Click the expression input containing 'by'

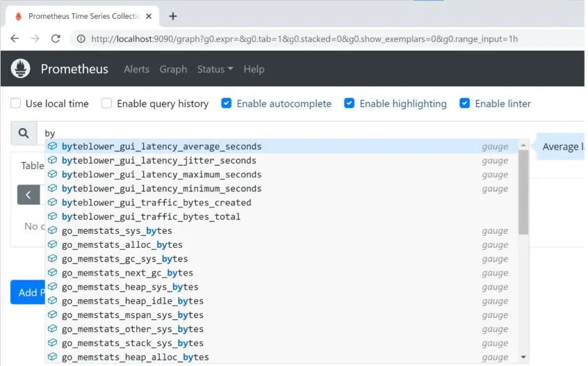point(311,133)
